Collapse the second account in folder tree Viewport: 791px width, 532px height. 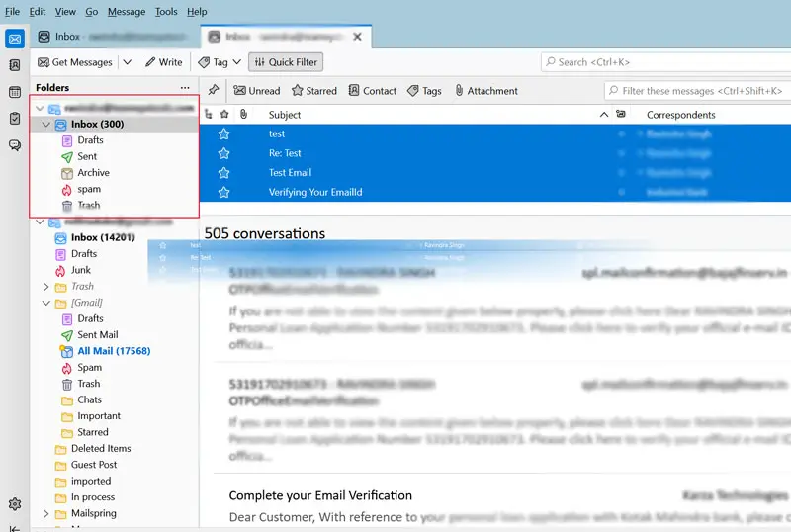tap(40, 222)
